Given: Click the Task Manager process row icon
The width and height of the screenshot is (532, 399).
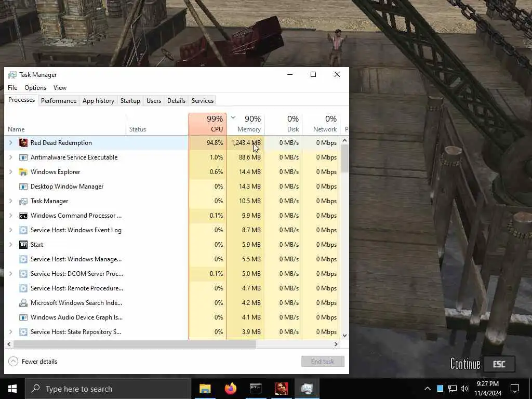Looking at the screenshot, I should point(23,201).
